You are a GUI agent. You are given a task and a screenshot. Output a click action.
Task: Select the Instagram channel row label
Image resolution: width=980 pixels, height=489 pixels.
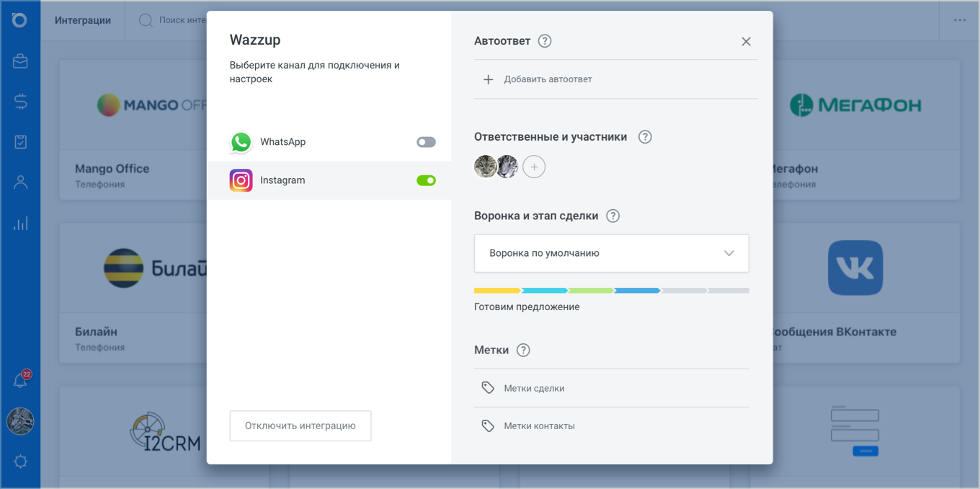pyautogui.click(x=282, y=180)
